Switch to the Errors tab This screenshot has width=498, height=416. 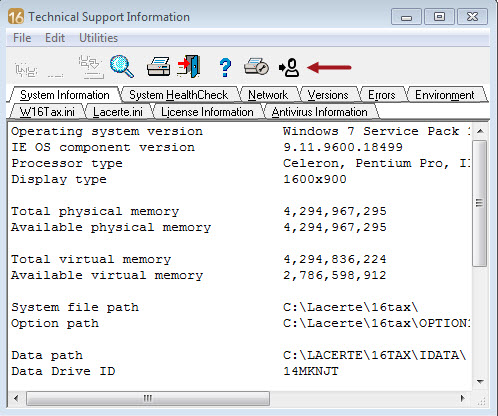tap(382, 95)
